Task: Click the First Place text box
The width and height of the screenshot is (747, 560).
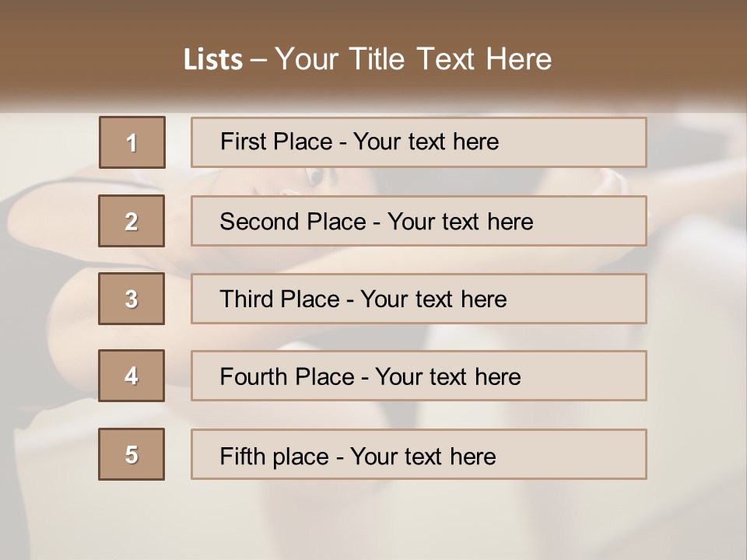Action: (419, 142)
